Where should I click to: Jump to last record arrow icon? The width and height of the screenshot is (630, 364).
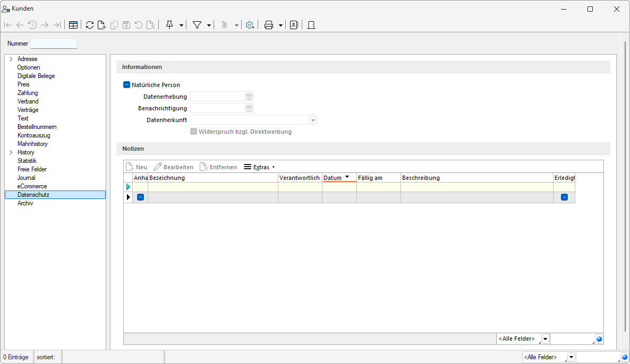57,25
